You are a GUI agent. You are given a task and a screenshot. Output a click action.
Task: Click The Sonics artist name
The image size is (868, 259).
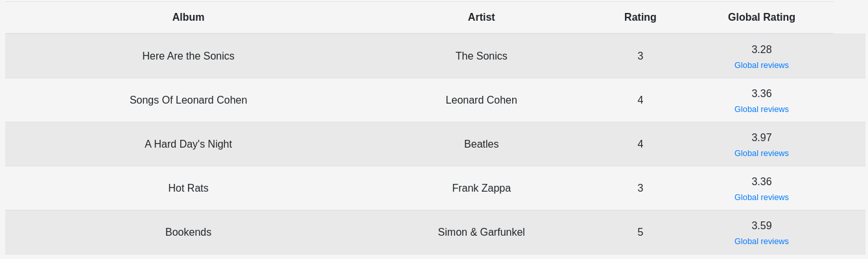click(x=481, y=56)
